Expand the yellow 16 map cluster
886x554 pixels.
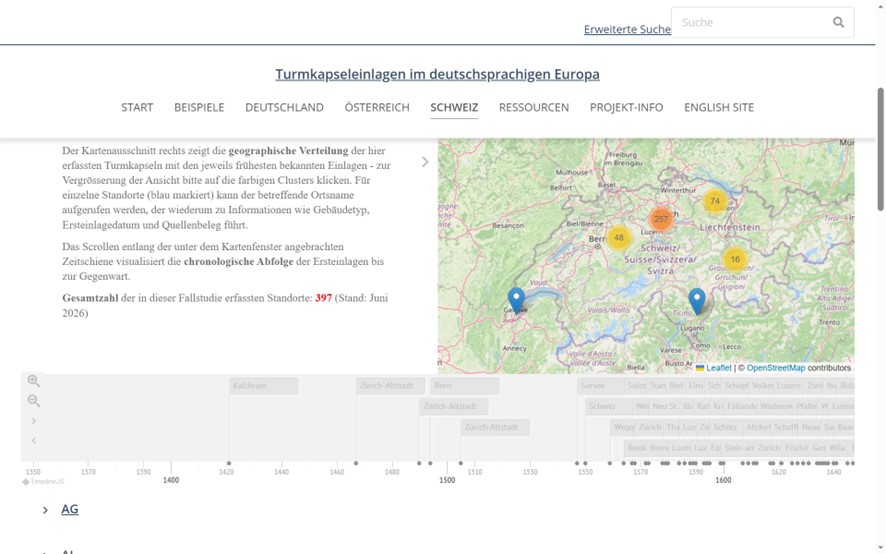pyautogui.click(x=735, y=259)
